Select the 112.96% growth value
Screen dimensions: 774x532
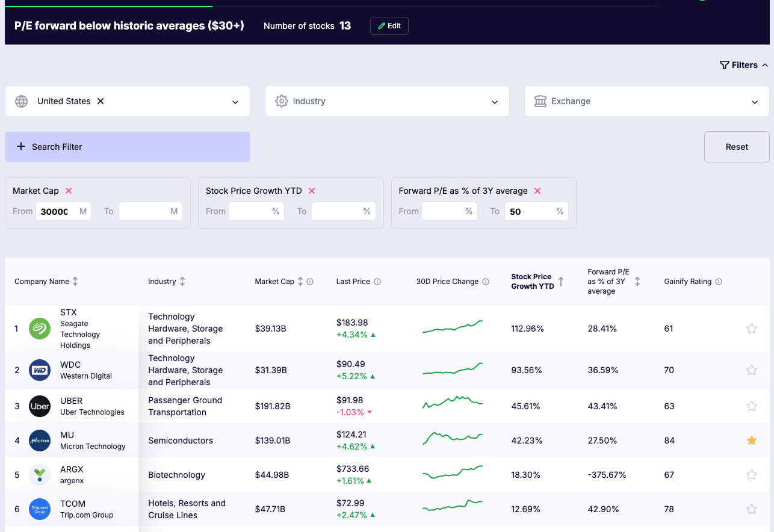528,329
